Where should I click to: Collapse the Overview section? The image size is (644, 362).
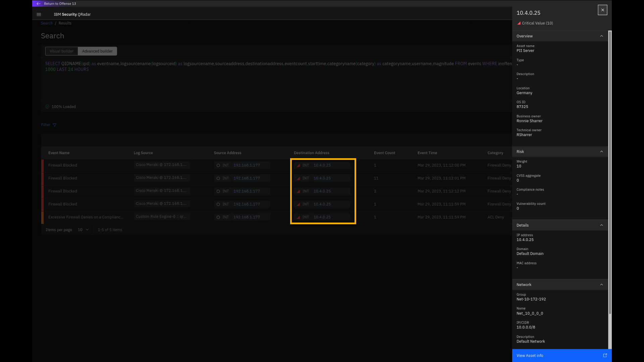[601, 36]
